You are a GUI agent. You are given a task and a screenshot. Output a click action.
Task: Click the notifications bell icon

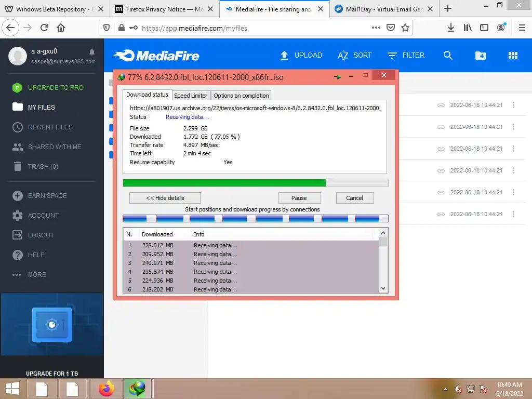pos(91,52)
